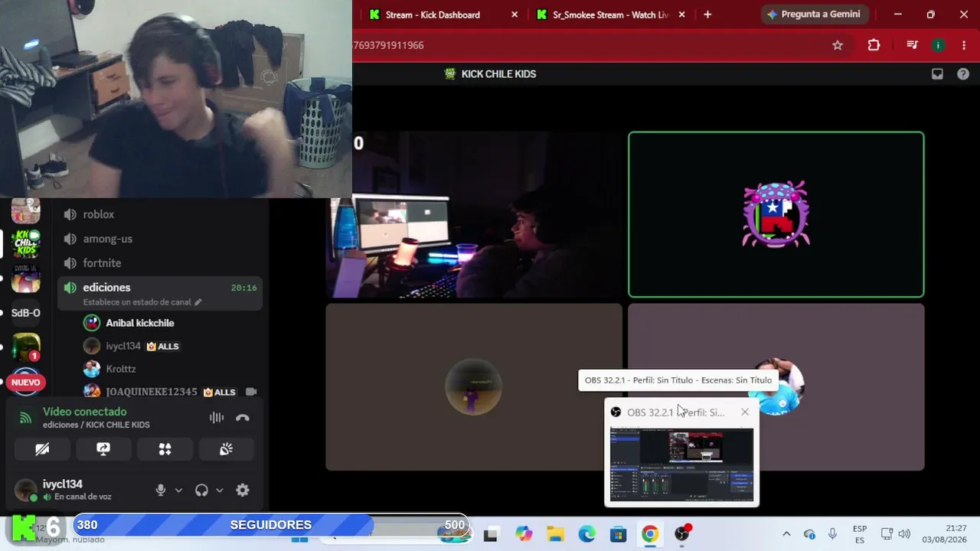Image resolution: width=980 pixels, height=551 pixels.
Task: Disconnect from the voice channel
Action: coord(243,418)
